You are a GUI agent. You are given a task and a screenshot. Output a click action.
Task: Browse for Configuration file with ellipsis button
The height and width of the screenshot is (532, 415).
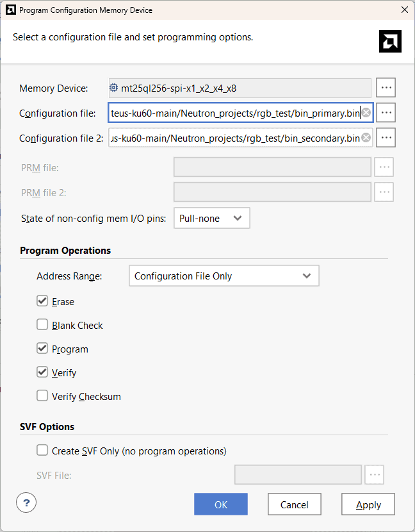click(x=386, y=112)
